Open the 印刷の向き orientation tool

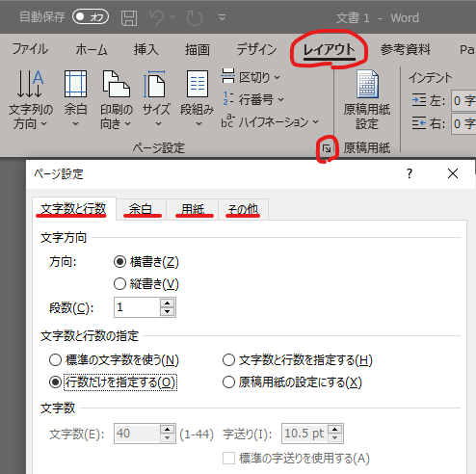tap(116, 99)
